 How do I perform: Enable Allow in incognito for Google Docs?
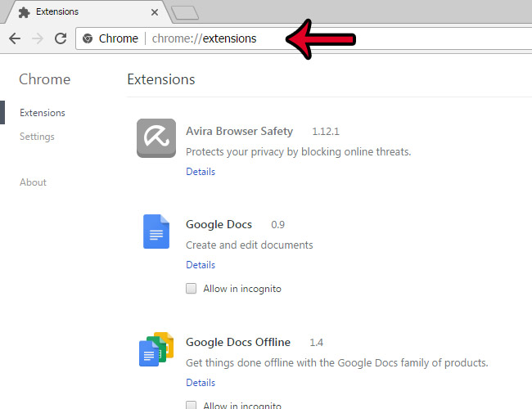coord(191,288)
